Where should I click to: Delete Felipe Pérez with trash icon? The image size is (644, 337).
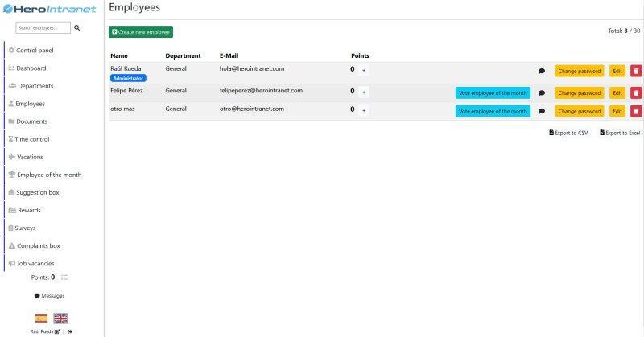[x=636, y=93]
